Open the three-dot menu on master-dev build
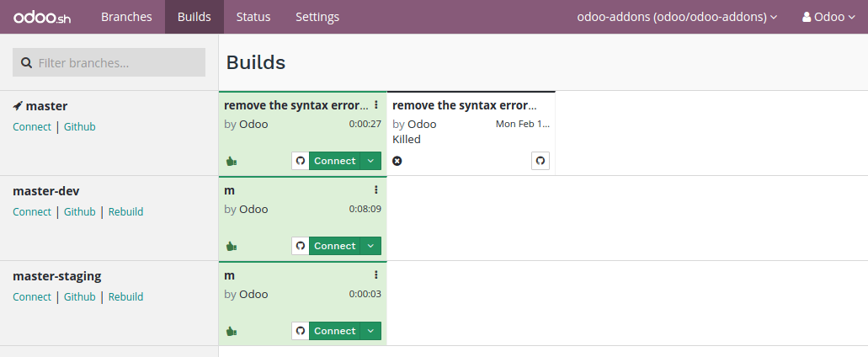 click(376, 190)
